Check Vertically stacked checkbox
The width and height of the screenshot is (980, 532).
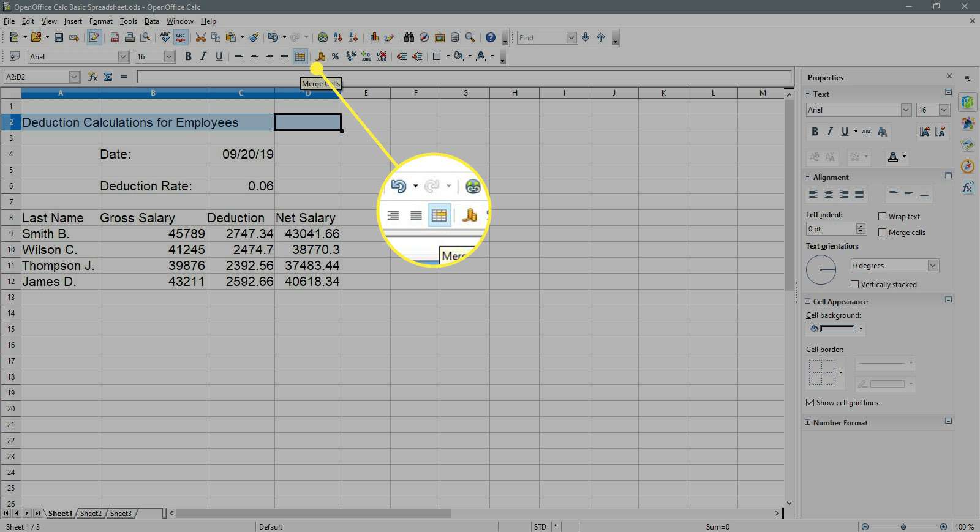click(x=854, y=285)
